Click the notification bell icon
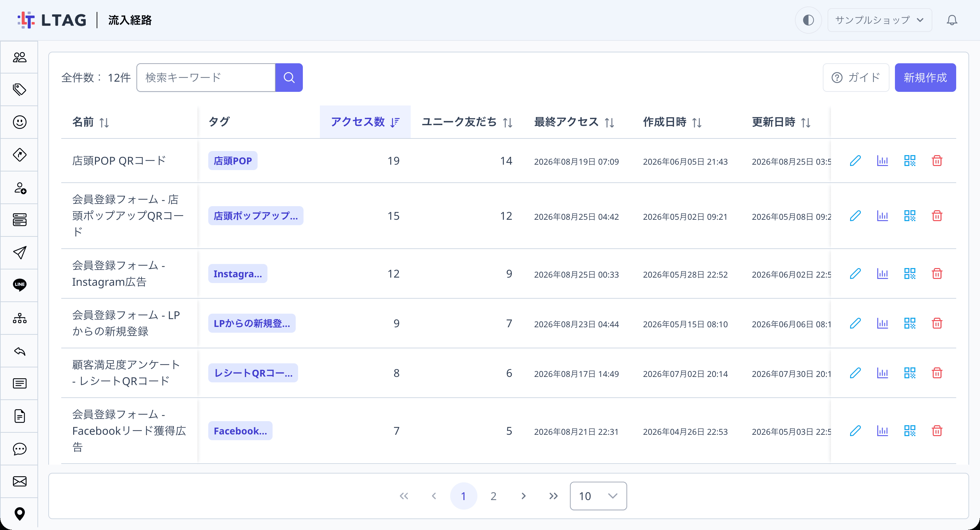The height and width of the screenshot is (530, 980). tap(952, 20)
